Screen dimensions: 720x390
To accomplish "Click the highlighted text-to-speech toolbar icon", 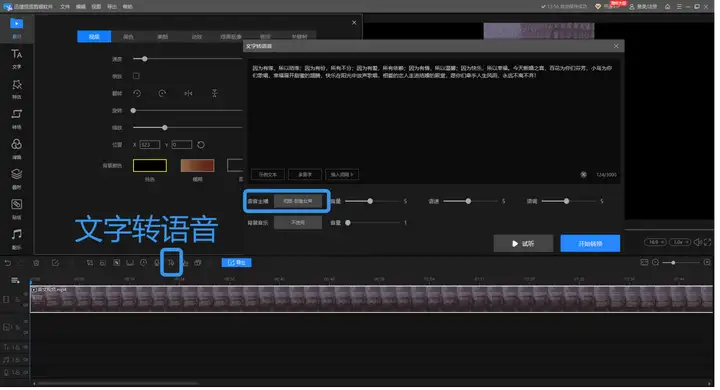I will [172, 264].
